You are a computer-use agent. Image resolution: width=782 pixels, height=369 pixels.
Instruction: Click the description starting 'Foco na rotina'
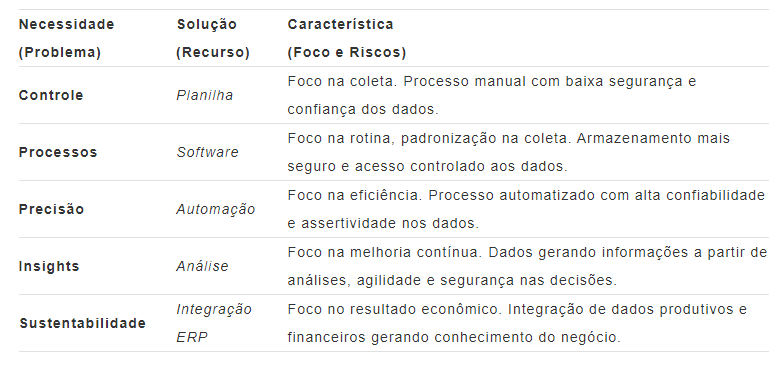509,152
